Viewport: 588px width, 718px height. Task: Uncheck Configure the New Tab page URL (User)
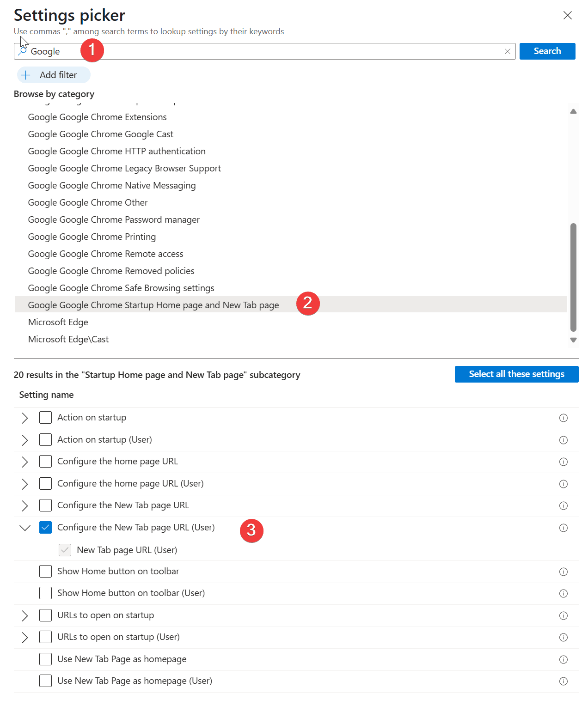tap(45, 527)
